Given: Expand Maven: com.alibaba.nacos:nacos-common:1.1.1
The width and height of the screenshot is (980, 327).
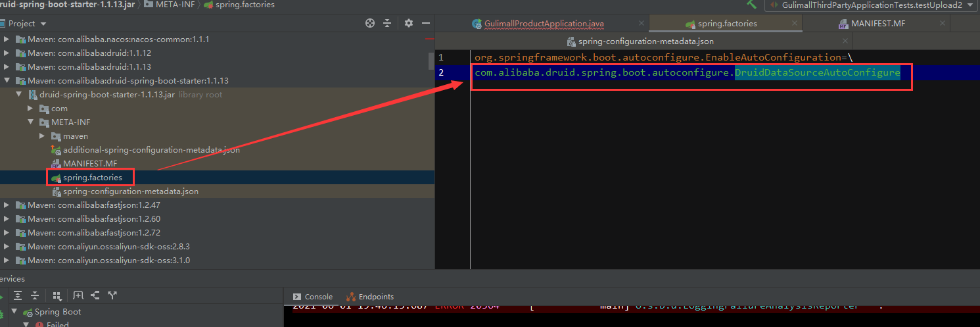Looking at the screenshot, I should pyautogui.click(x=7, y=39).
